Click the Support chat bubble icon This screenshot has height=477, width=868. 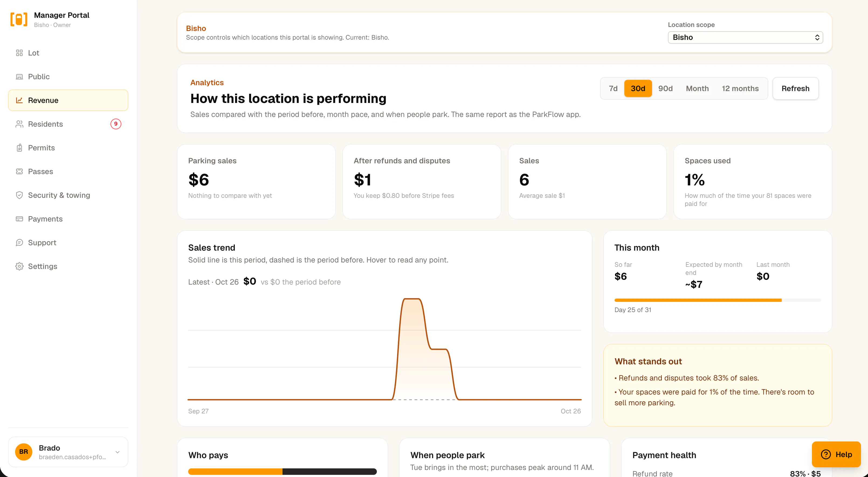[19, 243]
